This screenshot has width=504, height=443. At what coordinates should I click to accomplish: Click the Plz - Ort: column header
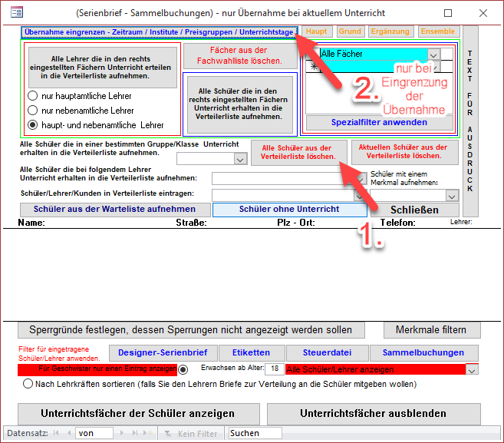[x=296, y=223]
